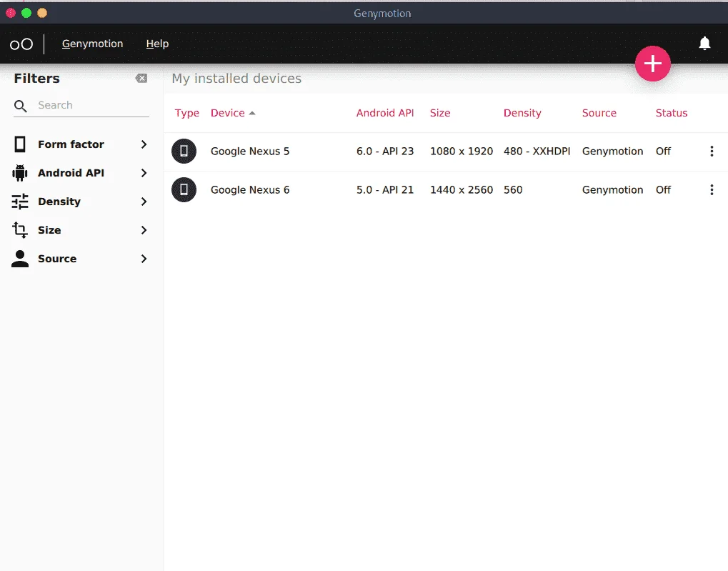Open the Genymotion menu
This screenshot has width=728, height=571.
pyautogui.click(x=92, y=44)
